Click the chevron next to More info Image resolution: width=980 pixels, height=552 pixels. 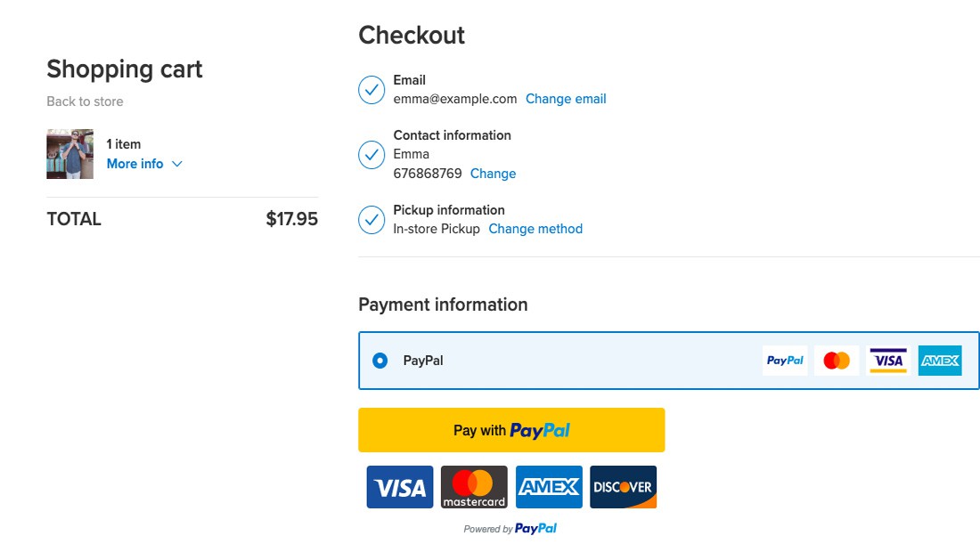point(176,164)
